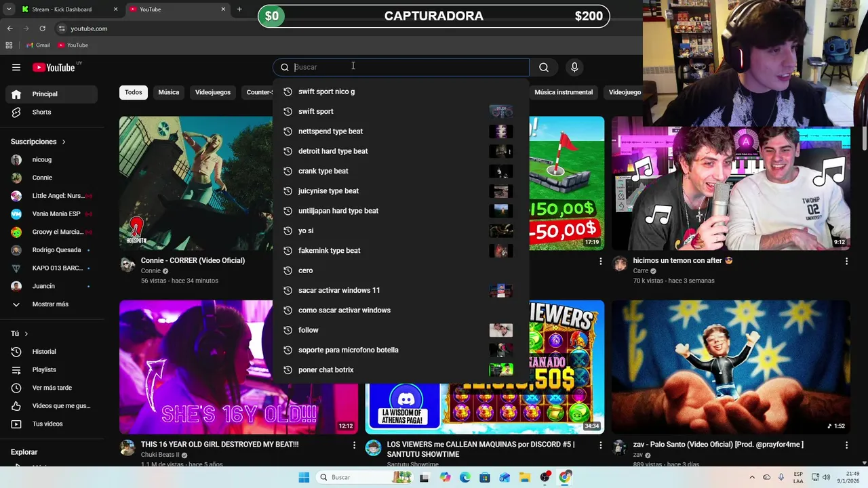Open Ver más tarde list
Image resolution: width=868 pixels, height=488 pixels.
[x=52, y=388]
